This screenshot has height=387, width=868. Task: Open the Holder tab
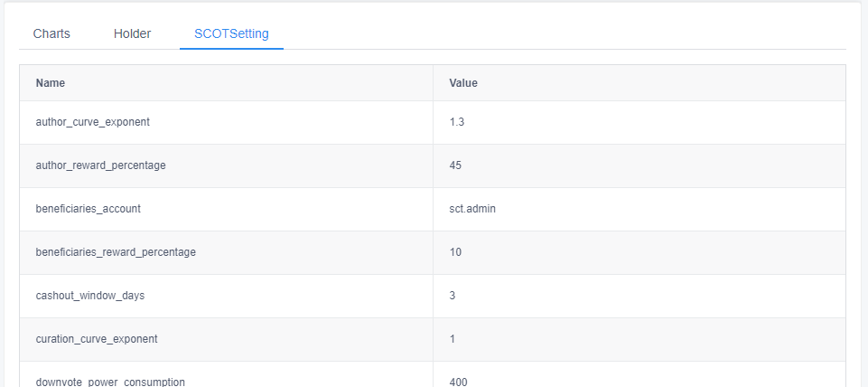click(132, 33)
